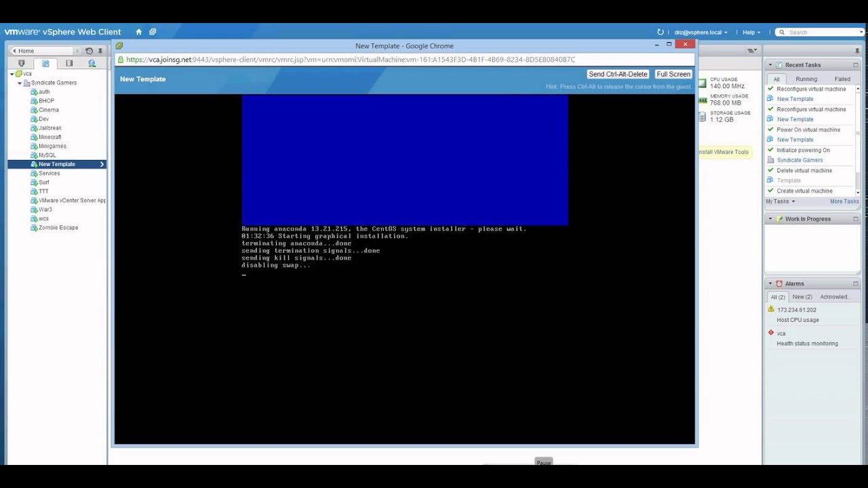
Task: Collapse the vca tree node
Action: pyautogui.click(x=12, y=74)
